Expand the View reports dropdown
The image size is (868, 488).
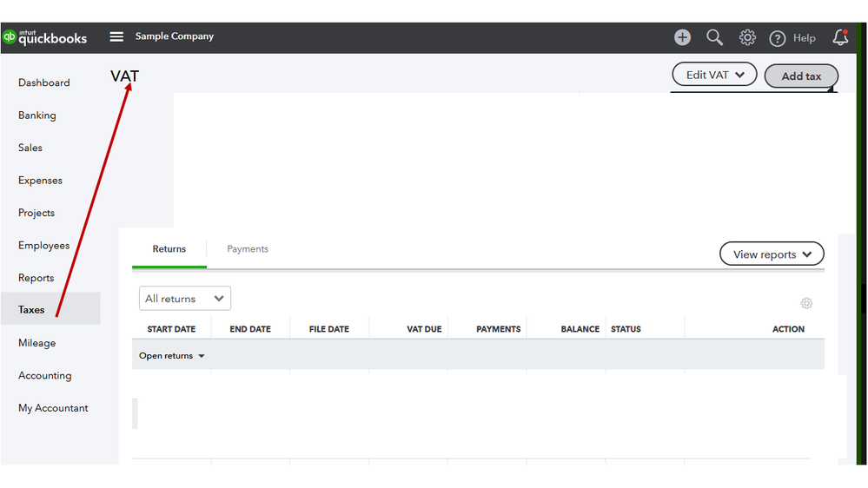(772, 254)
